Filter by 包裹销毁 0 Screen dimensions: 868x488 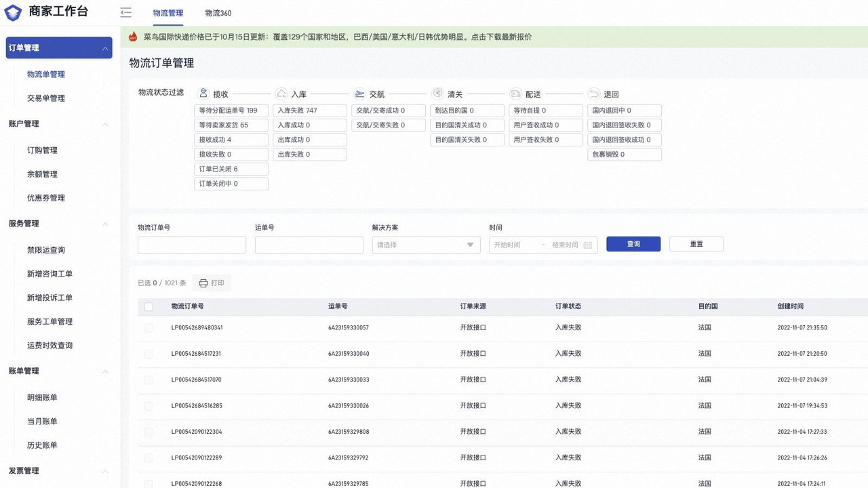click(x=625, y=155)
